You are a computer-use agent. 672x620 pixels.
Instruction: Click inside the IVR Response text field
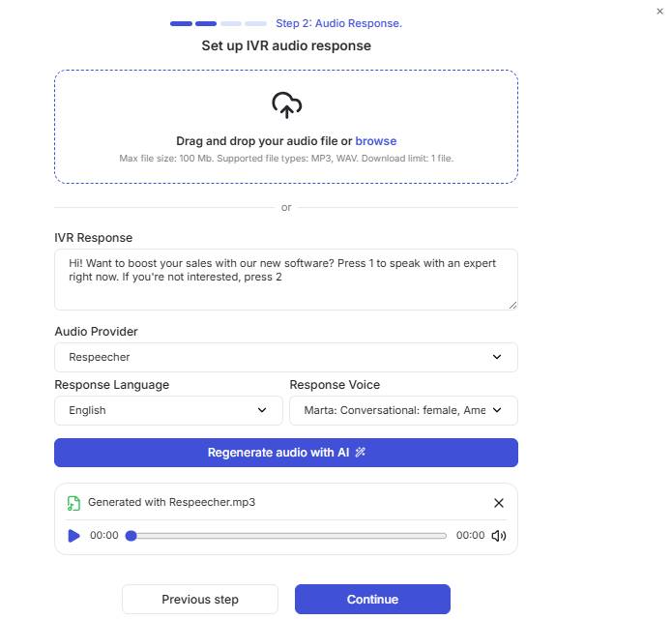point(286,280)
